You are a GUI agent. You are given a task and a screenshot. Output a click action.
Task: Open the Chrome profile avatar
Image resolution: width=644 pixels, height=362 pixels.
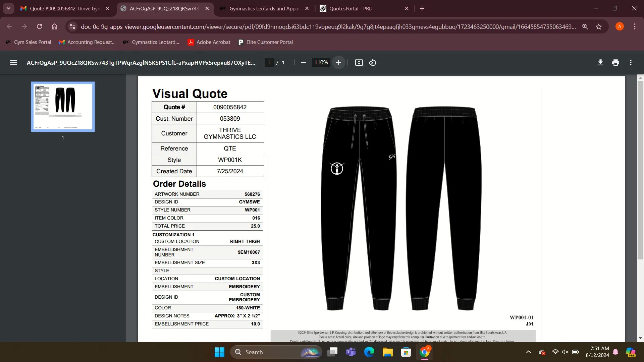pyautogui.click(x=620, y=26)
